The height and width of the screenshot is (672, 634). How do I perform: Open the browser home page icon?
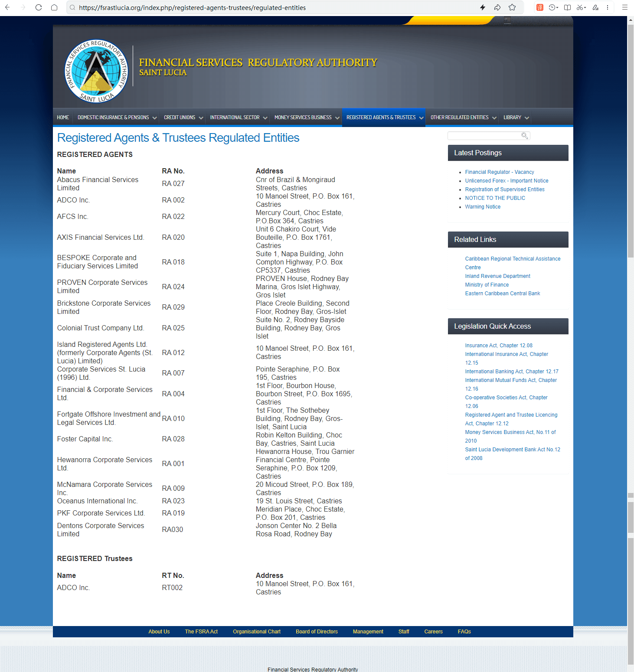pyautogui.click(x=54, y=7)
